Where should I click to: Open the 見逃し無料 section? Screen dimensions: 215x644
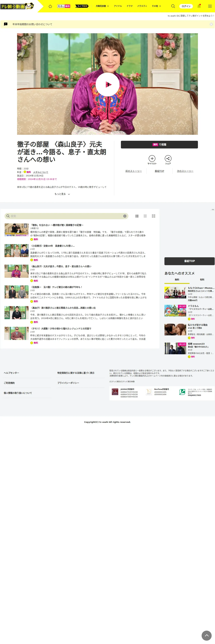click(64, 6)
